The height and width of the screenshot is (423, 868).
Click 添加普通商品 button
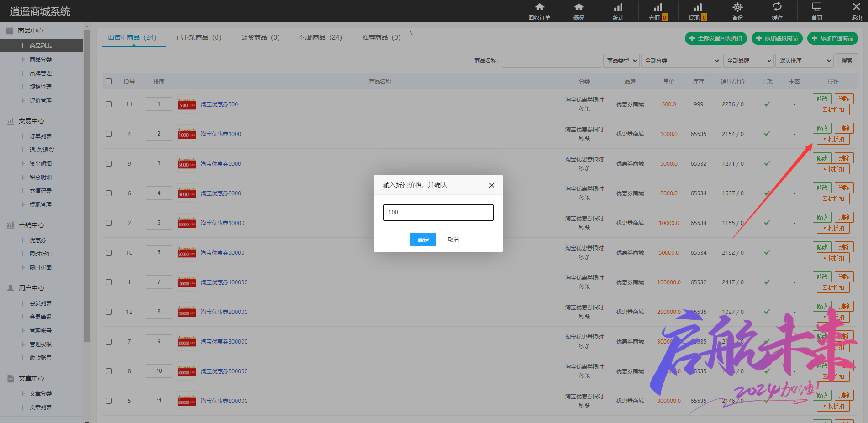(832, 38)
